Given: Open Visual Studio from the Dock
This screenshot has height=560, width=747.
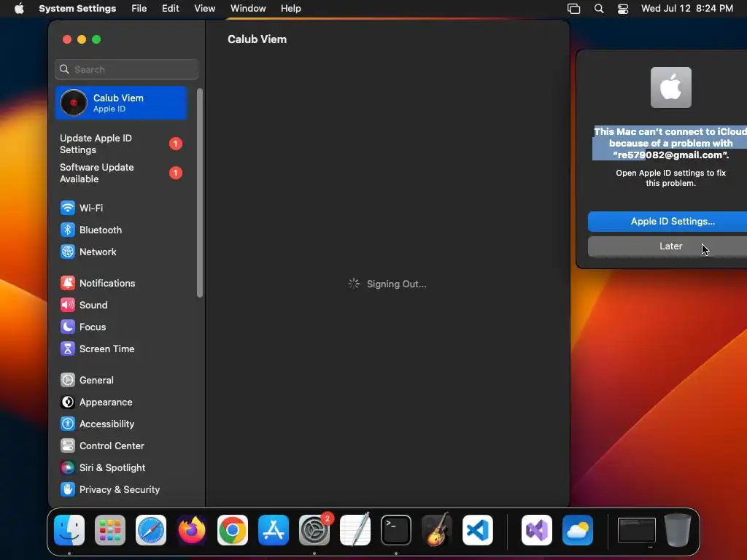Looking at the screenshot, I should (537, 530).
